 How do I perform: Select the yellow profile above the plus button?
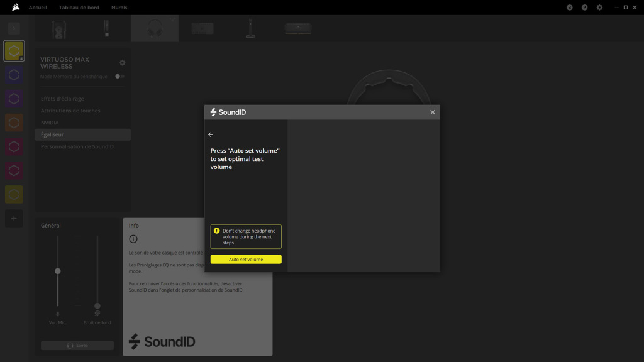pos(14,195)
